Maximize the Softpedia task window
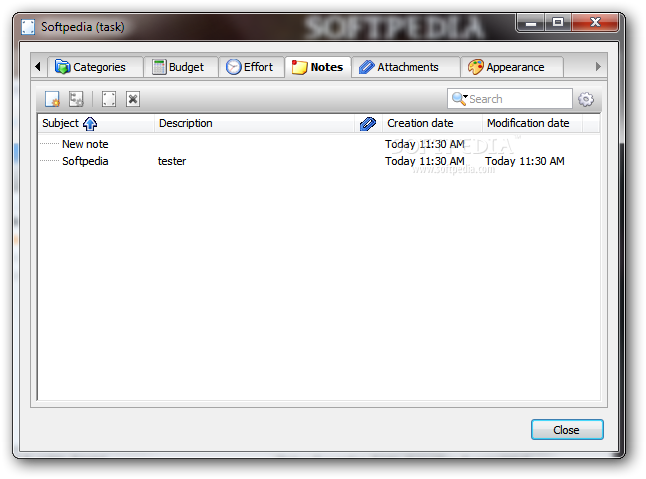646x479 pixels. coord(558,22)
